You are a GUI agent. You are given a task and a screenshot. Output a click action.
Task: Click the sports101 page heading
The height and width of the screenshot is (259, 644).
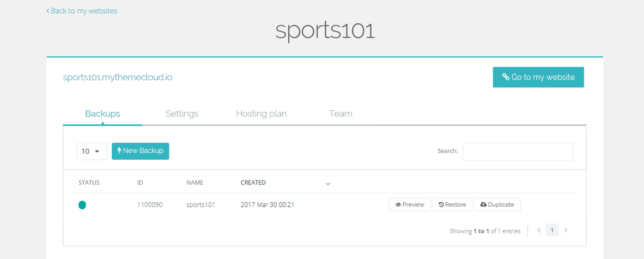pos(325,31)
